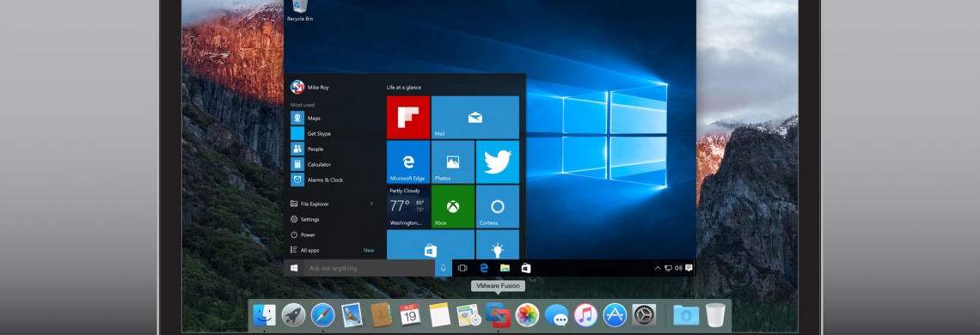Viewport: 980px width, 335px height.
Task: Focus the Ask me anything search box
Action: [370, 268]
